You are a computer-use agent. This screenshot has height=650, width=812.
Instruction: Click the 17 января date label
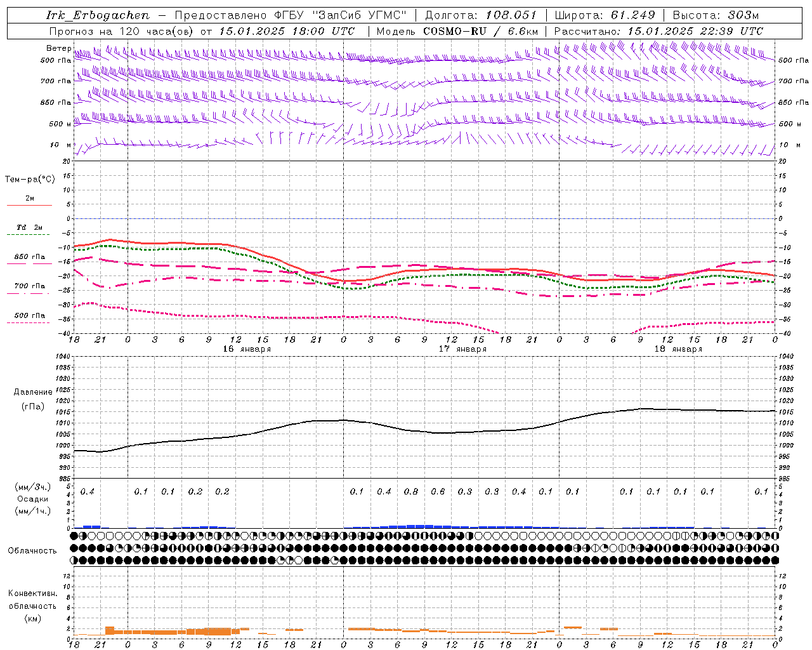tap(462, 349)
